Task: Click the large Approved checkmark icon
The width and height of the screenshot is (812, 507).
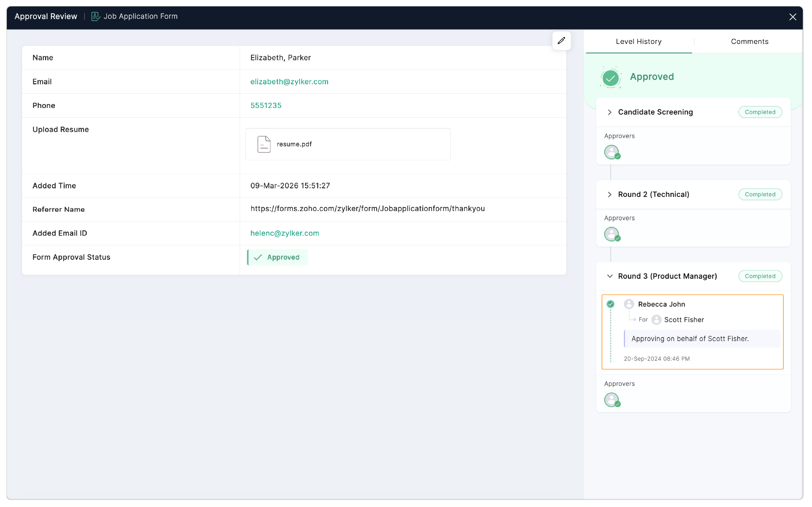Action: tap(610, 77)
